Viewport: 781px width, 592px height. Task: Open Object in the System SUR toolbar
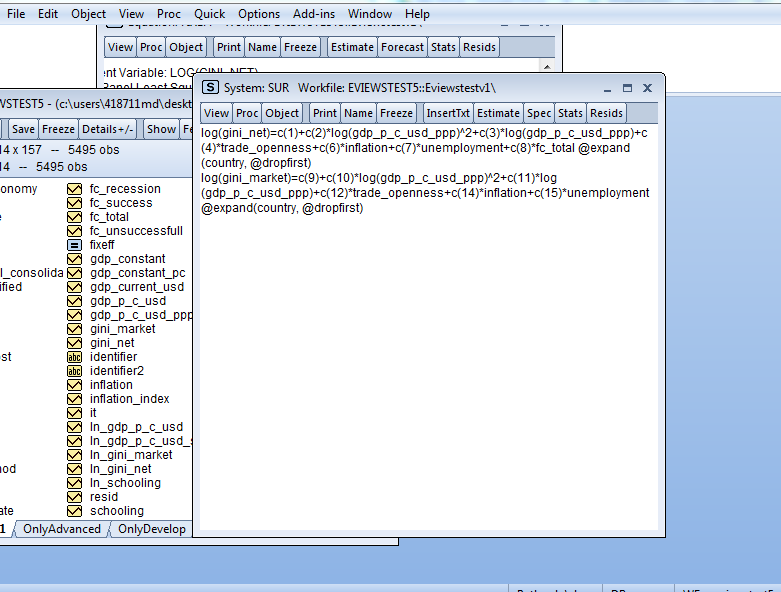pos(282,113)
